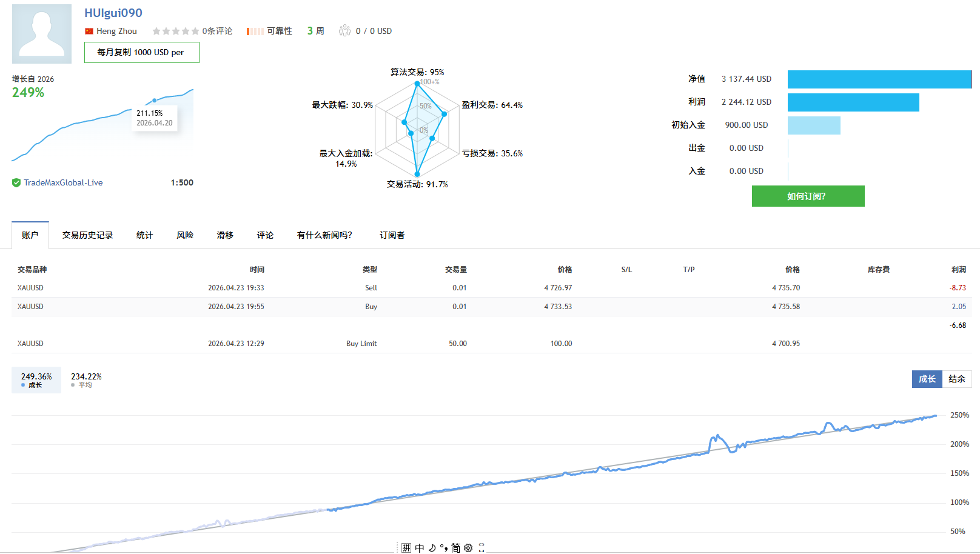Viewport: 980px width, 554px height.
Task: Open the 统计 tab
Action: 144,235
